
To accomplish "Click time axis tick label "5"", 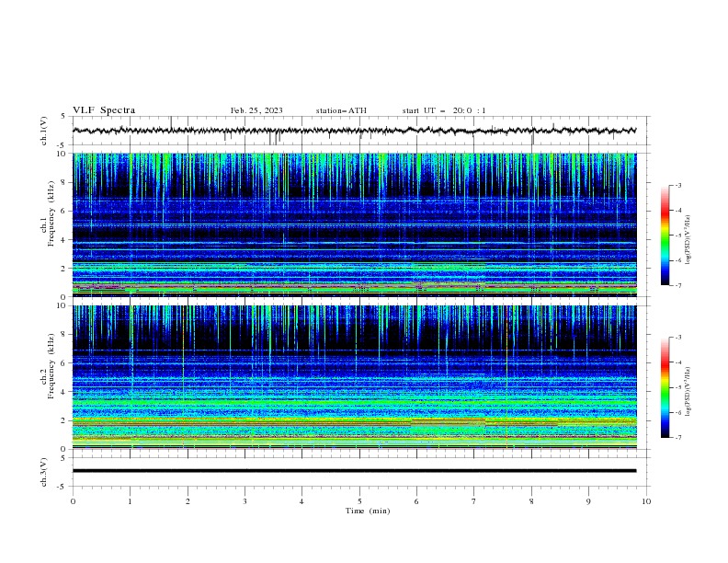I will pos(359,501).
